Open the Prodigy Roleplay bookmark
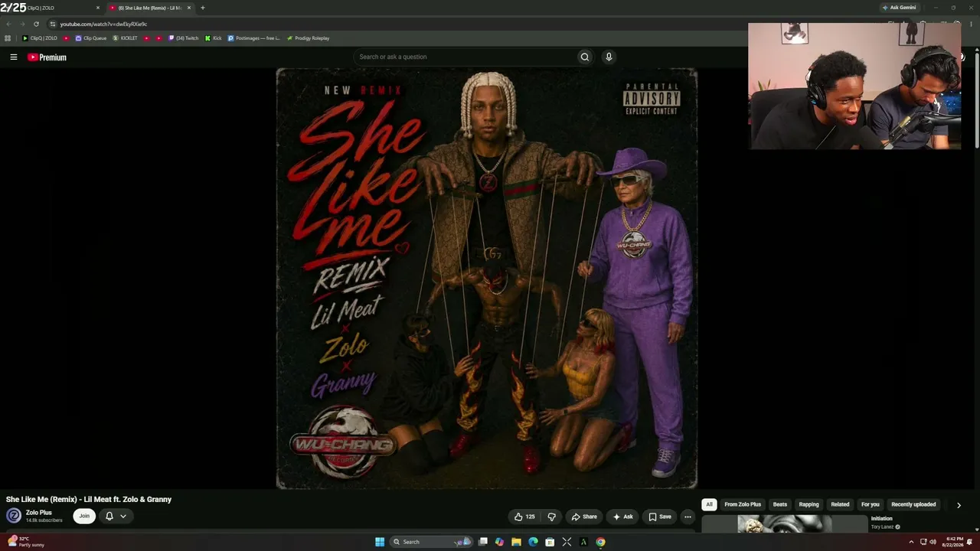980x551 pixels. pos(308,38)
